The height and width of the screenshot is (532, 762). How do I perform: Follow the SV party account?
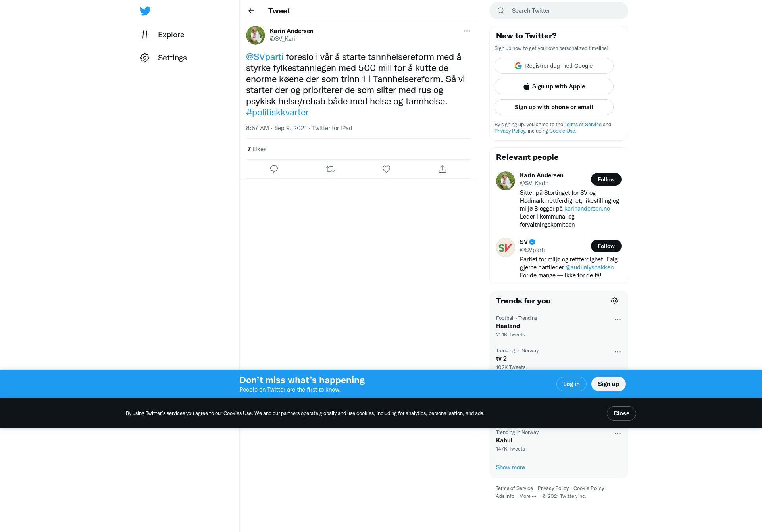tap(606, 246)
